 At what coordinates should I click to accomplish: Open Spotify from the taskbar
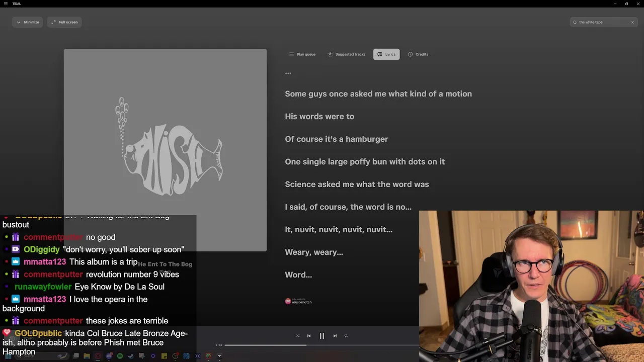pos(120,356)
